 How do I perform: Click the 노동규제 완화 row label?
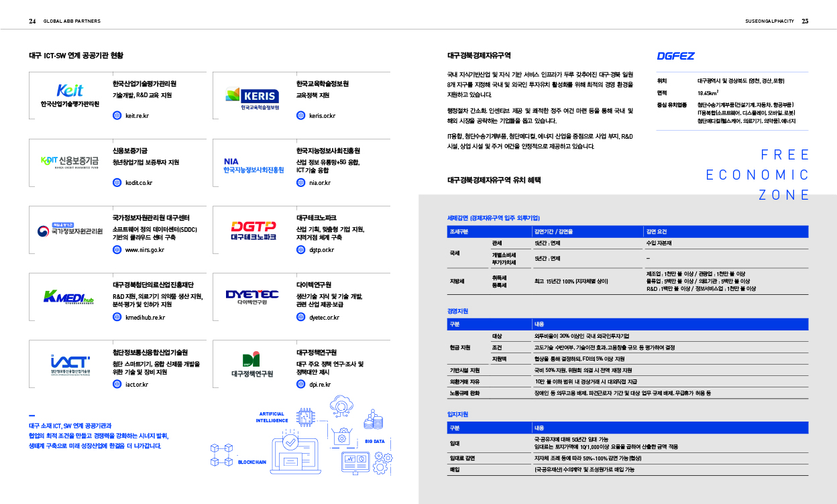click(465, 393)
